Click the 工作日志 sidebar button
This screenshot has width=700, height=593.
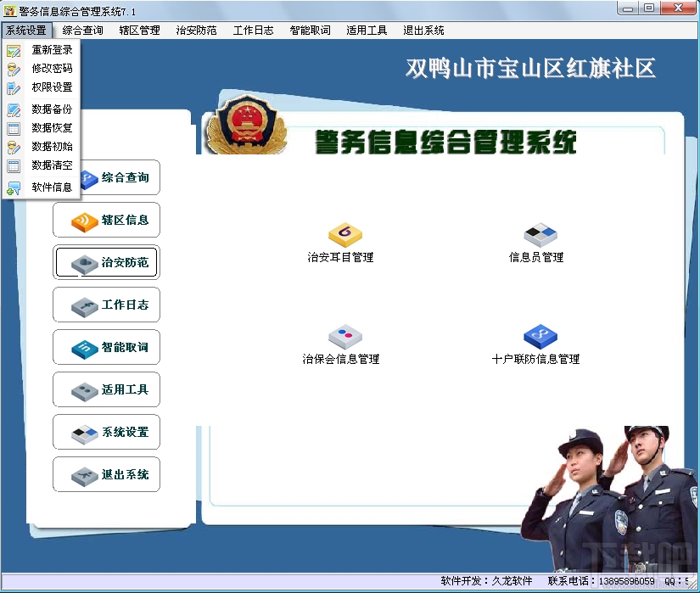(106, 305)
